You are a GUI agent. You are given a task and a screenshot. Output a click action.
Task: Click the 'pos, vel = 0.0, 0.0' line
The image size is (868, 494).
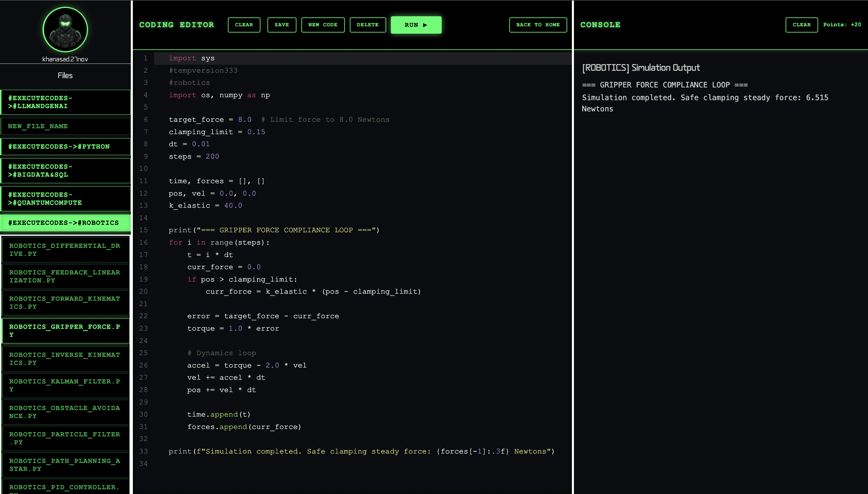click(212, 194)
